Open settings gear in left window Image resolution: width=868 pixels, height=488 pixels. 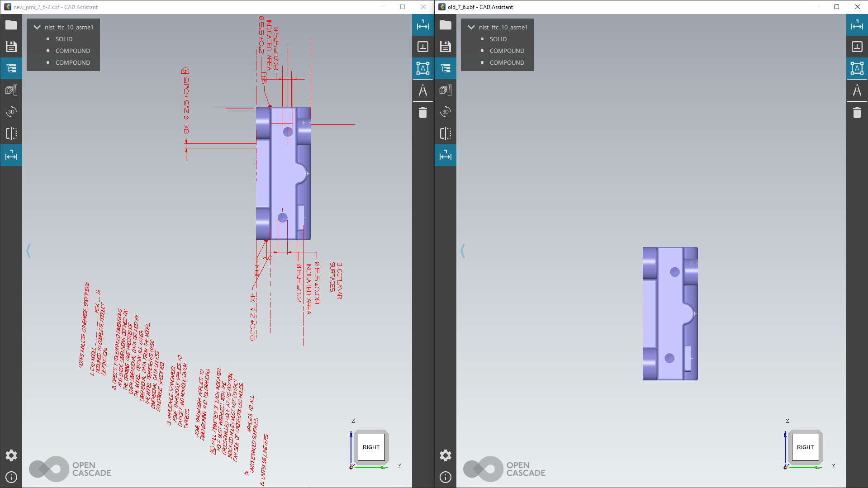[11, 455]
